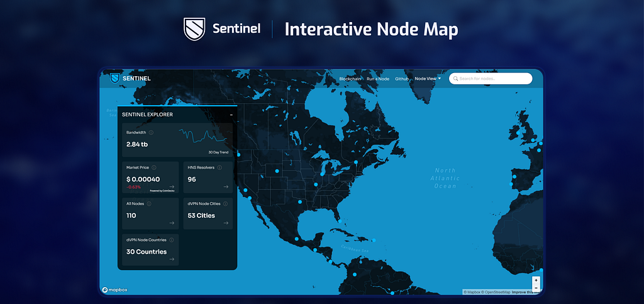Open Market Price details arrow

(x=172, y=186)
